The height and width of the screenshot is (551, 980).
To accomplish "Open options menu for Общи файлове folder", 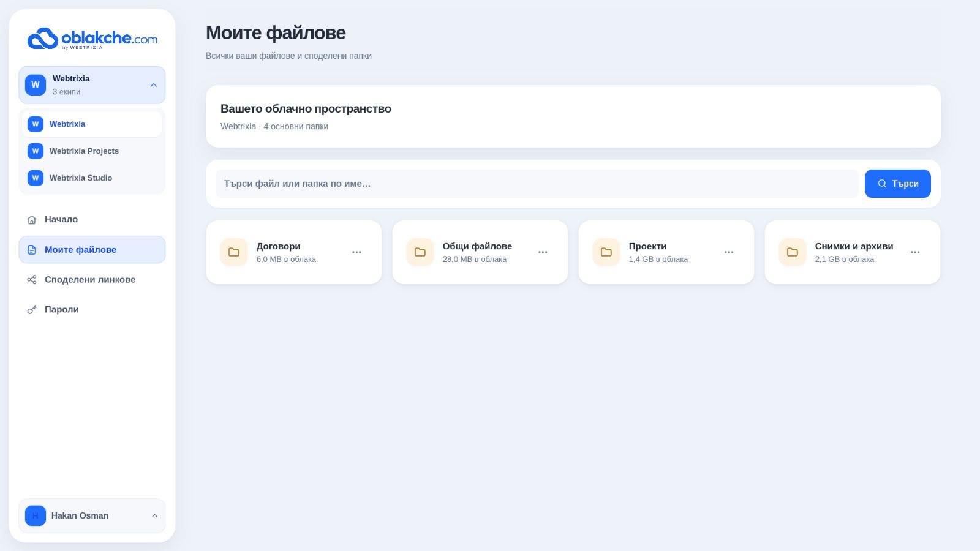I will pos(543,252).
